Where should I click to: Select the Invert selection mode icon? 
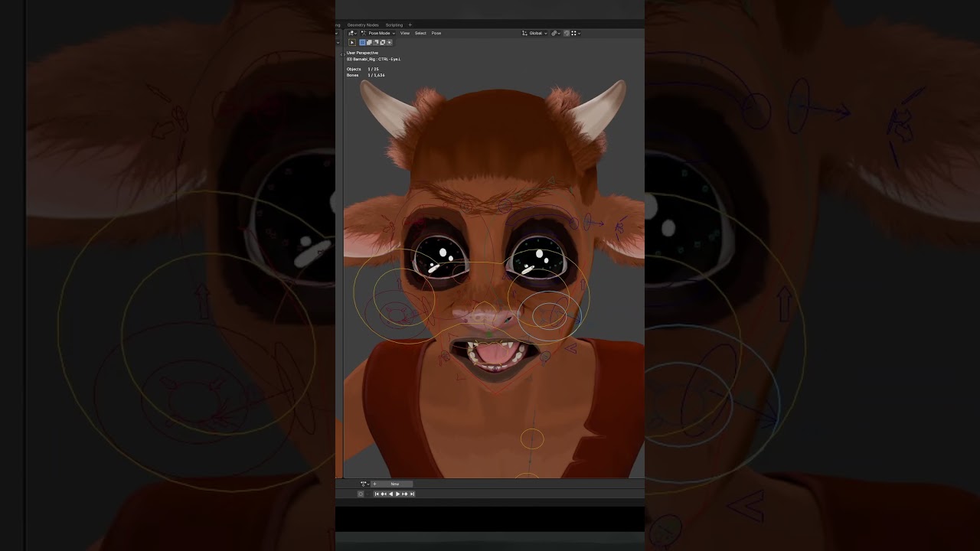point(383,42)
